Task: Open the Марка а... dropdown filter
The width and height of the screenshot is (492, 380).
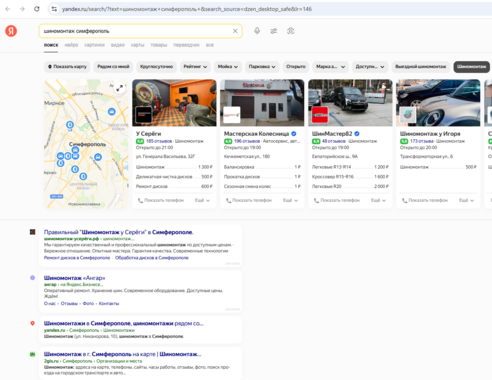Action: 330,67
